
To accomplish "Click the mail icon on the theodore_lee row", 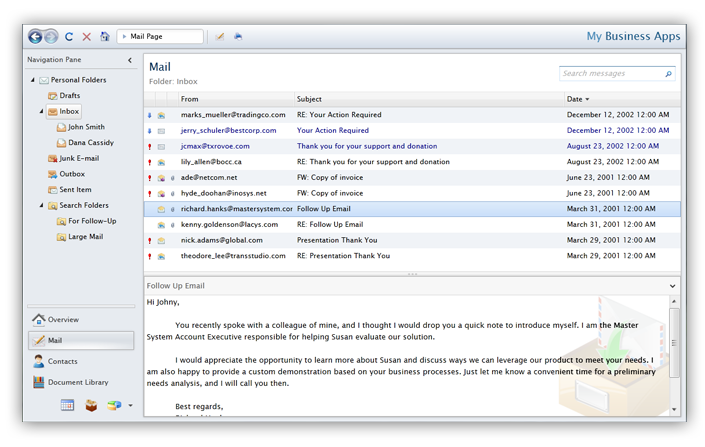I will point(161,256).
